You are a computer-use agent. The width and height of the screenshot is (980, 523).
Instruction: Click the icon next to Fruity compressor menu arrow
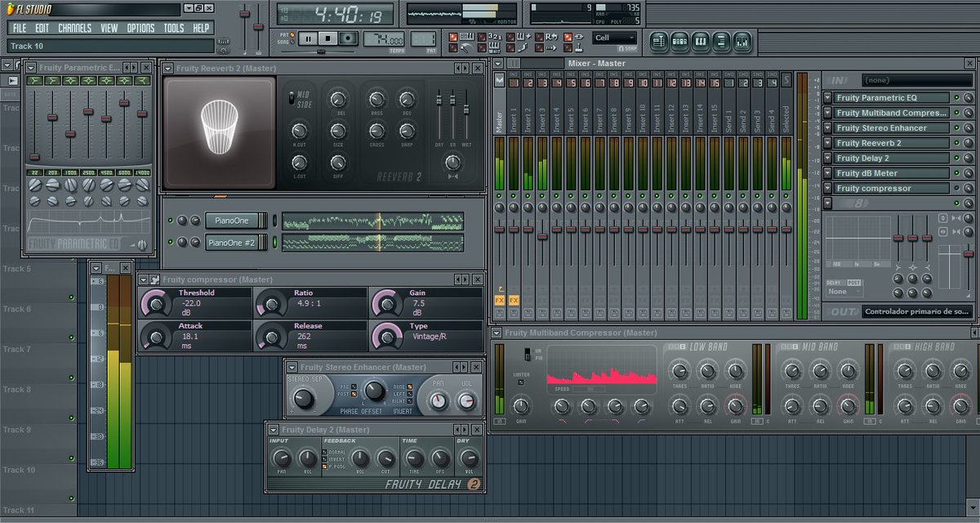click(x=154, y=279)
